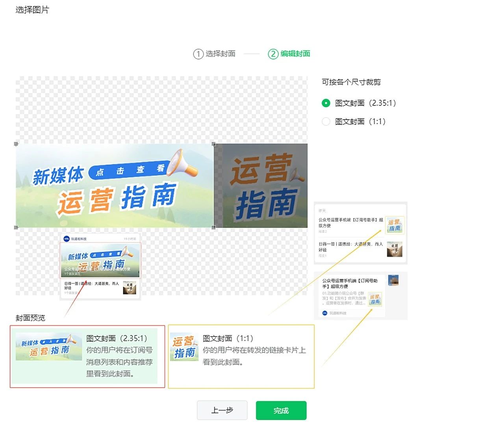
Task: Click the bottom-left crop handle
Action: pos(16,228)
